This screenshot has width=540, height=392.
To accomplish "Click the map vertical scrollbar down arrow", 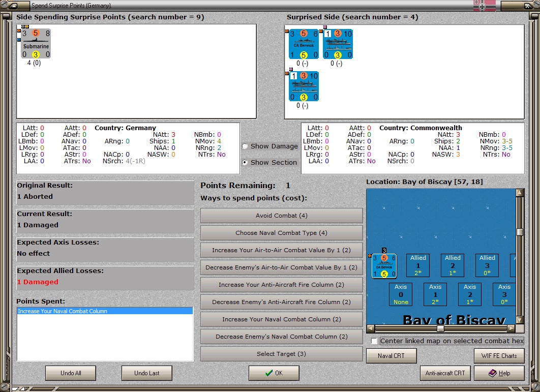I will coord(520,320).
